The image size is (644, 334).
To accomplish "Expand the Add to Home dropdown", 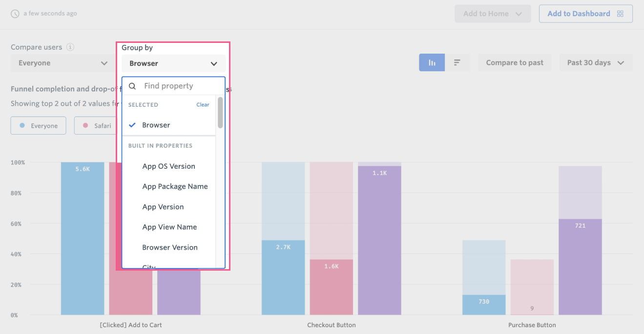I will click(x=492, y=14).
